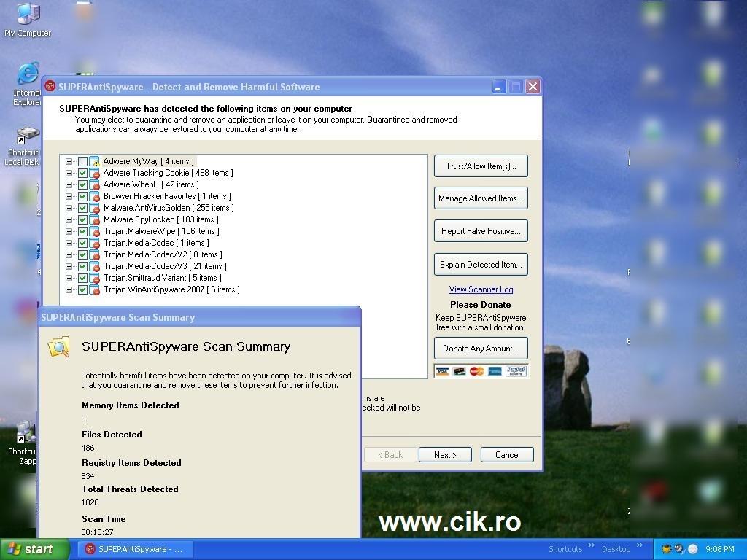Expand the Trojan.MalwareWipe tree node
Image resolution: width=747 pixels, height=560 pixels.
pyautogui.click(x=69, y=231)
